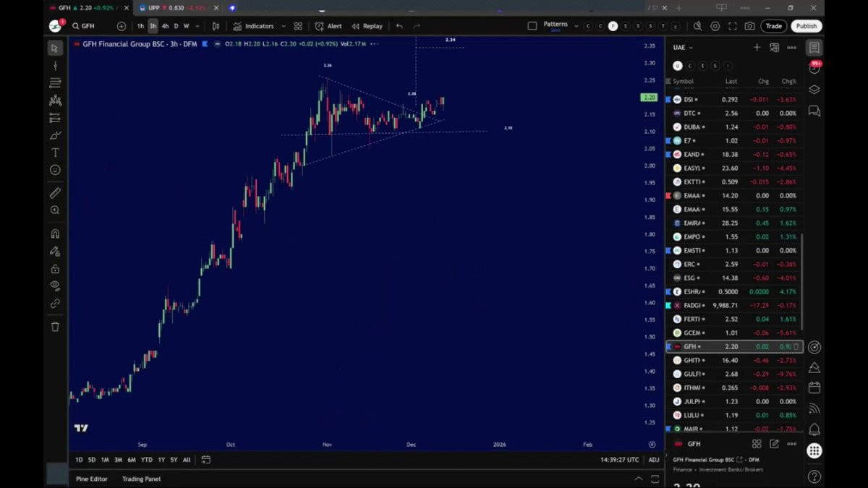Viewport: 868px width, 488px height.
Task: Open quick search icon in top toolbar
Action: pyautogui.click(x=697, y=26)
